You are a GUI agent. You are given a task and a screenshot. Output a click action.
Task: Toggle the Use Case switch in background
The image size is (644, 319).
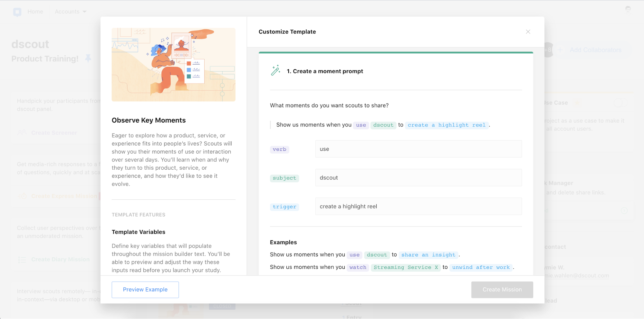pyautogui.click(x=620, y=103)
